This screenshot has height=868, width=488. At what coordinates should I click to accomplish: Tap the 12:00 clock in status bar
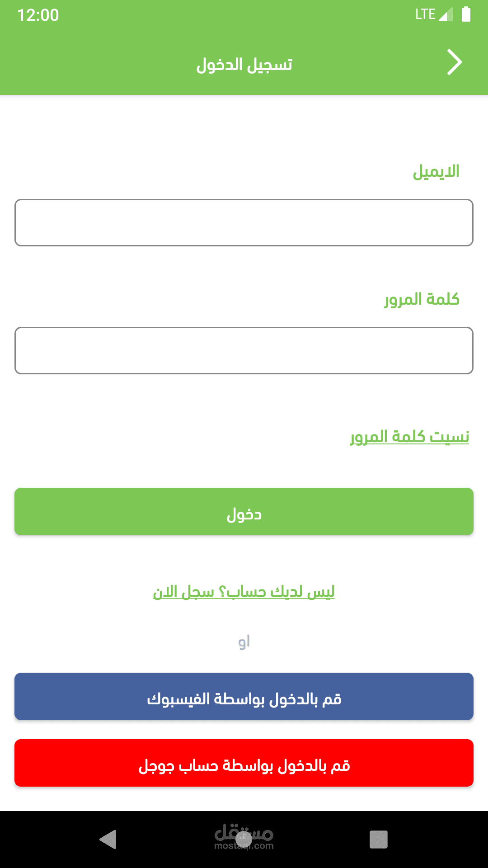pos(38,15)
